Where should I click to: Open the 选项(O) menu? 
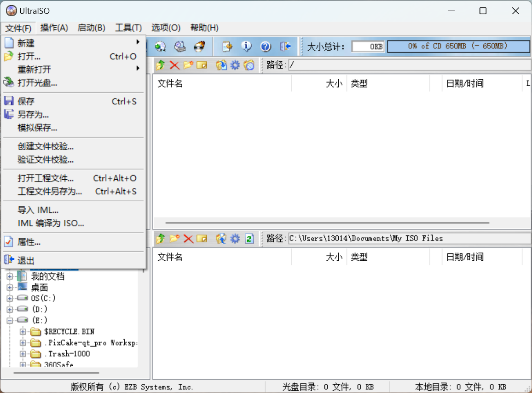[x=166, y=28]
